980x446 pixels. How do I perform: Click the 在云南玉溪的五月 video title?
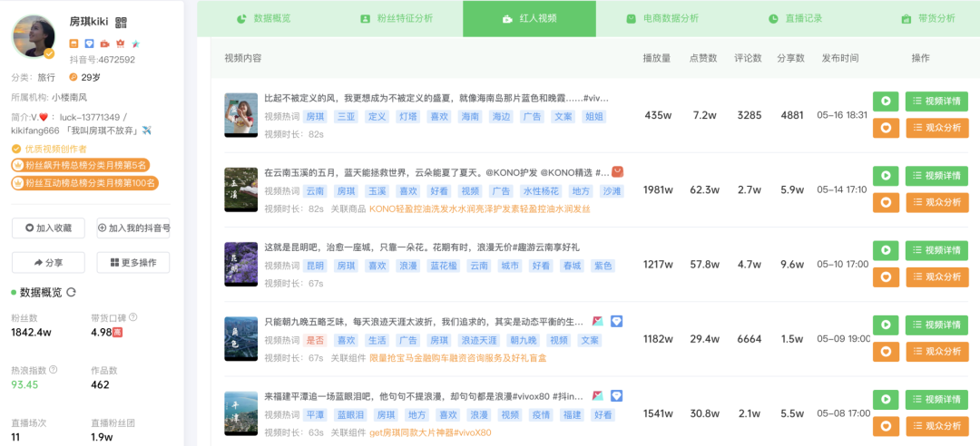click(436, 172)
